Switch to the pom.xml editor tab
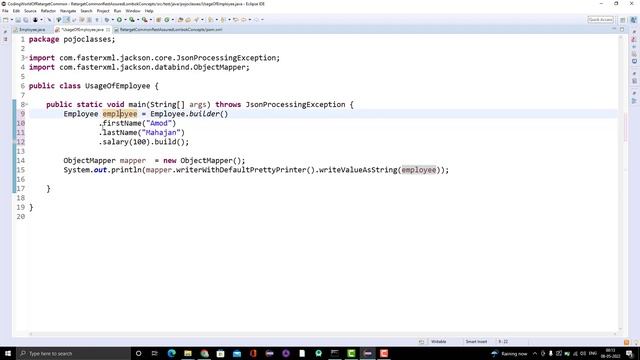Screen dimensions: 640x360 (x=171, y=30)
